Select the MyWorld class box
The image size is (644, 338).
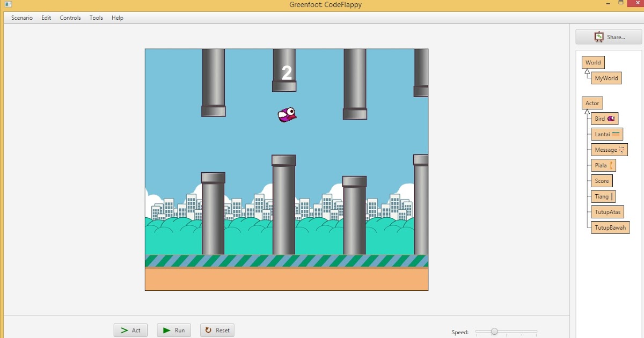606,78
